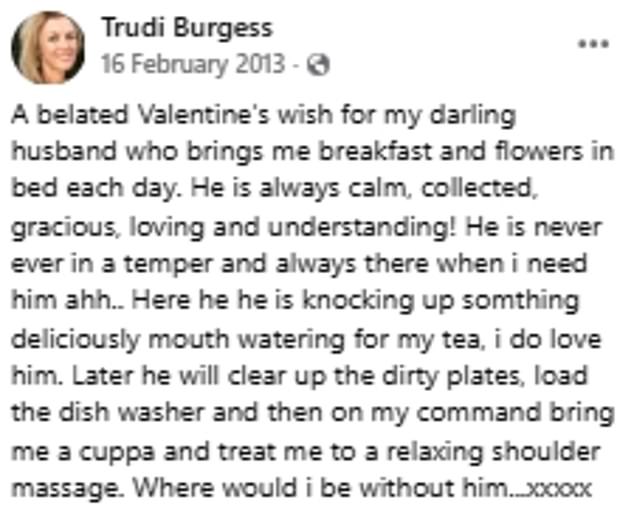Open the Trudi Burgess profile name link
The image size is (634, 508).
tap(188, 27)
